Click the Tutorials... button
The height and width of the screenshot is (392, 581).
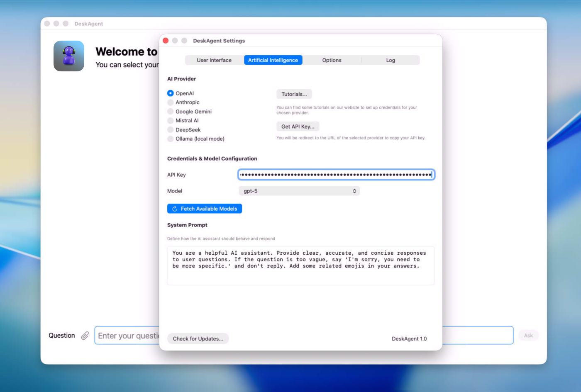coord(294,94)
